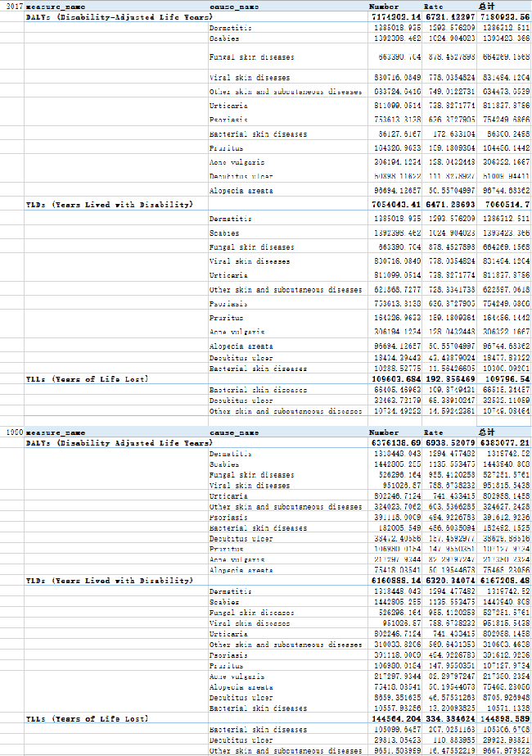Select Scabies under 2017 YLDs
The height and width of the screenshot is (756, 532).
click(x=224, y=233)
